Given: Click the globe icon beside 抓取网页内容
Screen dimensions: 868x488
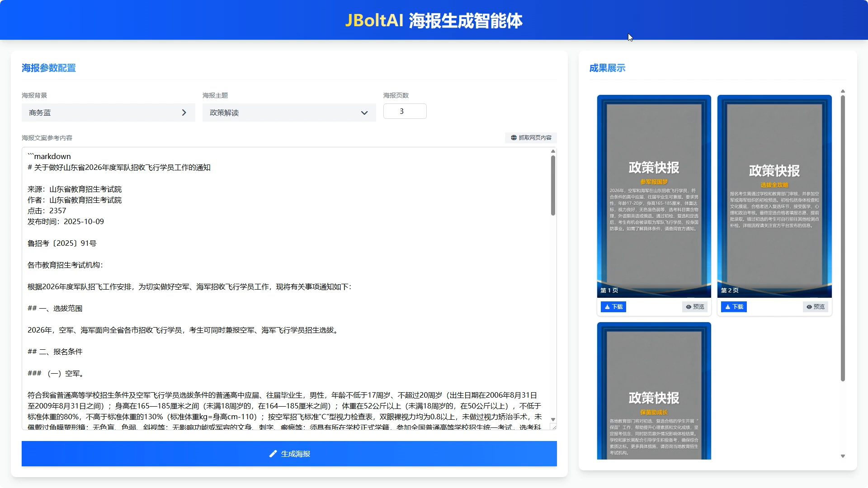Looking at the screenshot, I should 514,138.
